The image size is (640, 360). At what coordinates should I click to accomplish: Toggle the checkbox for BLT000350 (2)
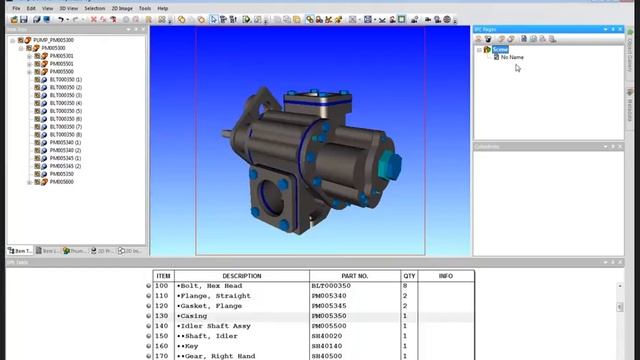pyautogui.click(x=37, y=87)
